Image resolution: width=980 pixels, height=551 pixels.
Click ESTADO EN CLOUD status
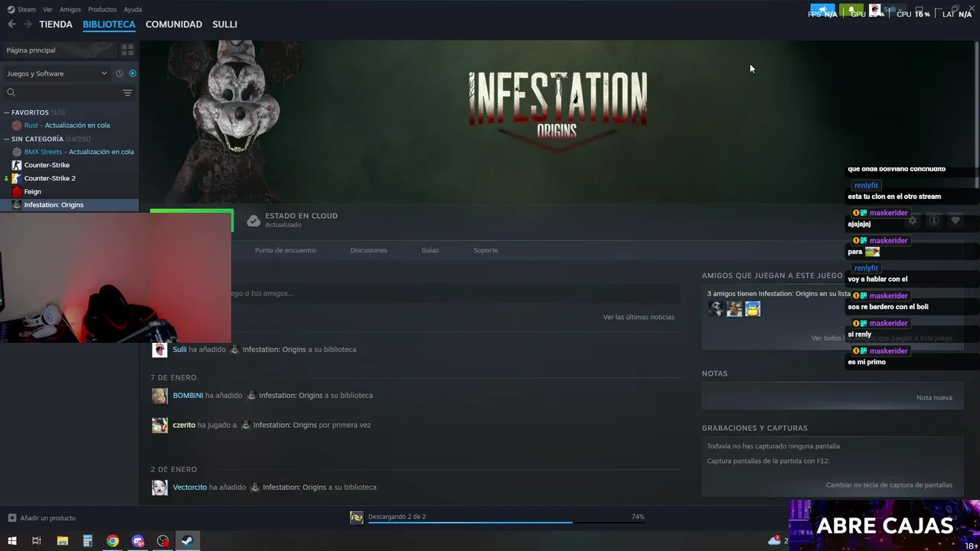(x=292, y=220)
